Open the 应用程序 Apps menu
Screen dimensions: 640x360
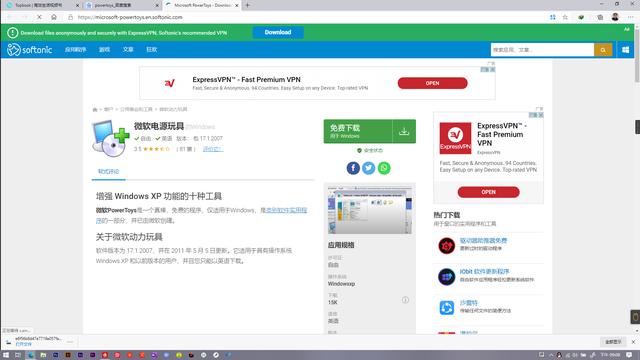[76, 49]
